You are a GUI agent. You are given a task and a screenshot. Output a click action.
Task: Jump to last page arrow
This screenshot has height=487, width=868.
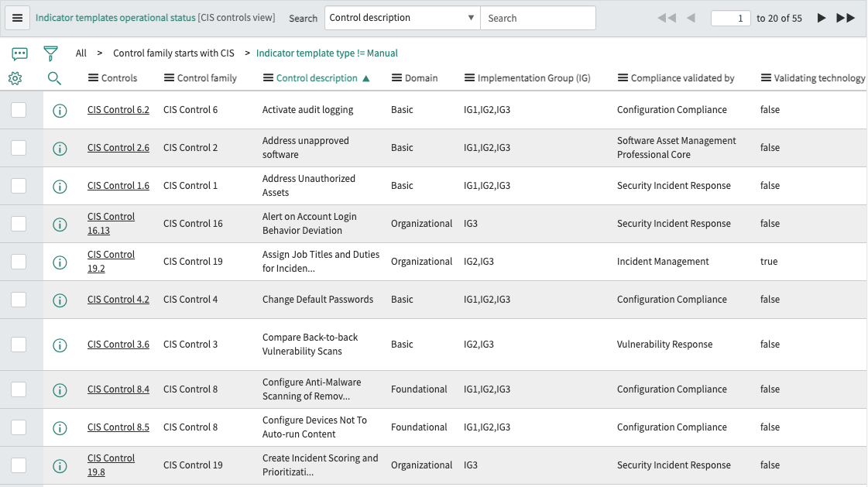tap(846, 19)
